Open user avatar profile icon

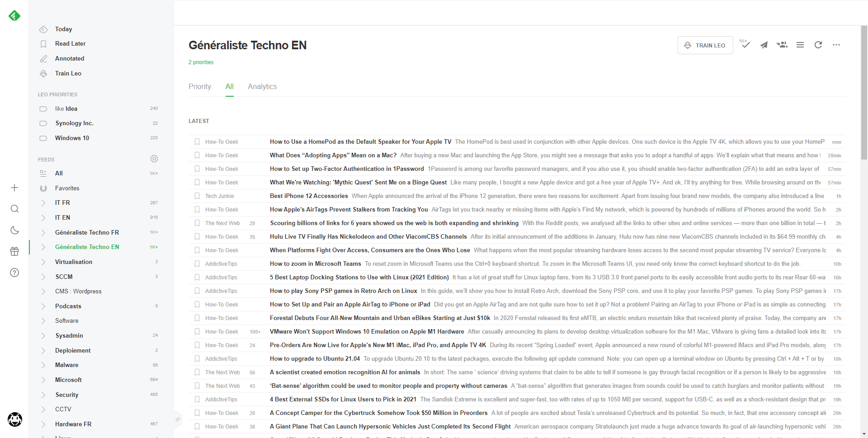tap(15, 419)
